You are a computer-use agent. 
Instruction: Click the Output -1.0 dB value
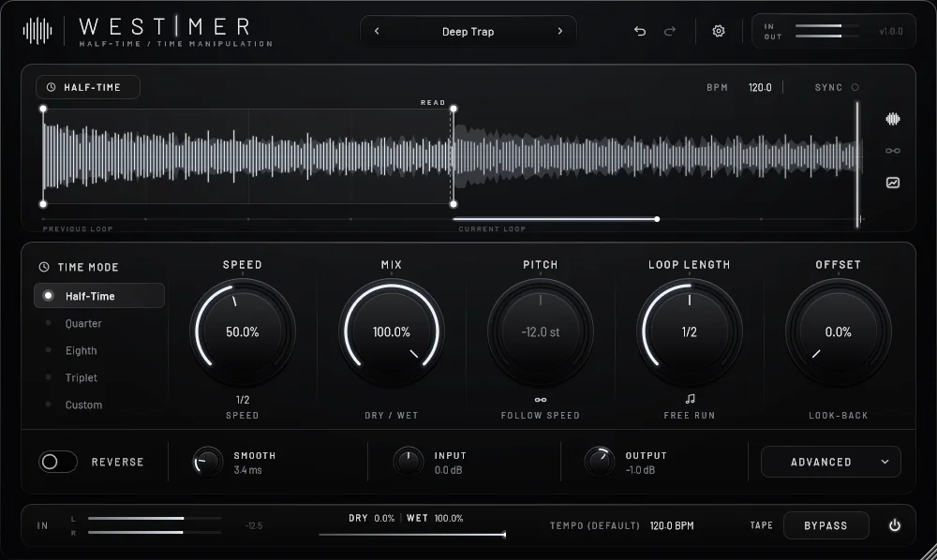coord(640,470)
